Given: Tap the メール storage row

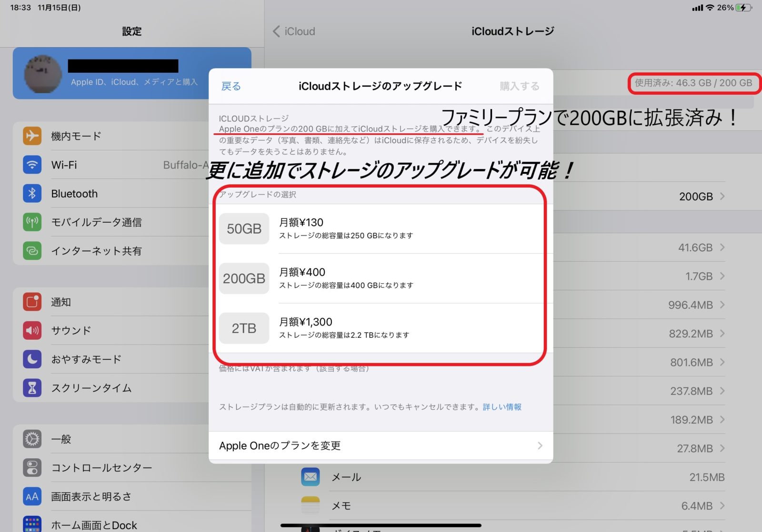Looking at the screenshot, I should click(512, 477).
